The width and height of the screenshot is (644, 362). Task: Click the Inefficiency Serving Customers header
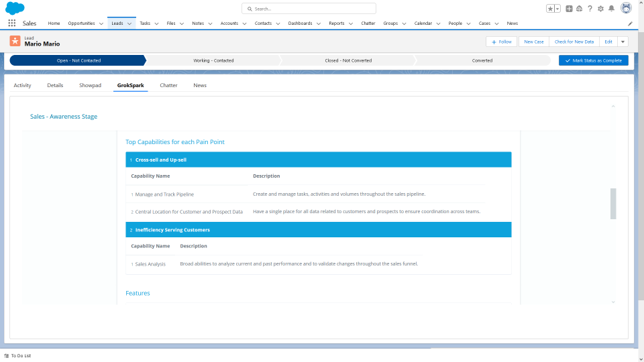318,230
